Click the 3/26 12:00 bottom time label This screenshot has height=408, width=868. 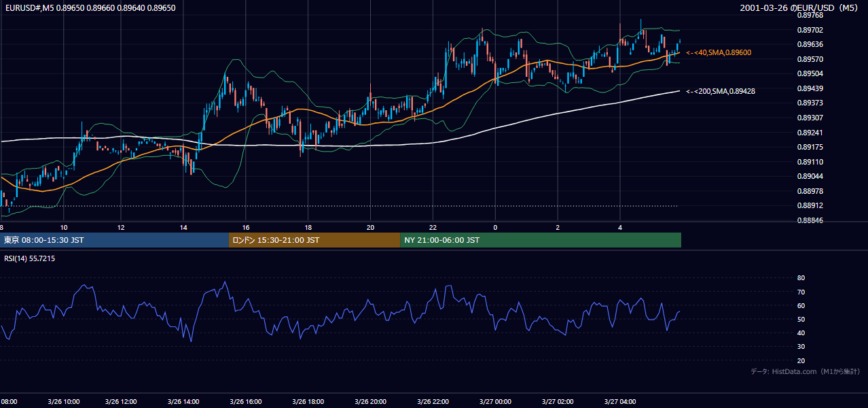[x=120, y=401]
